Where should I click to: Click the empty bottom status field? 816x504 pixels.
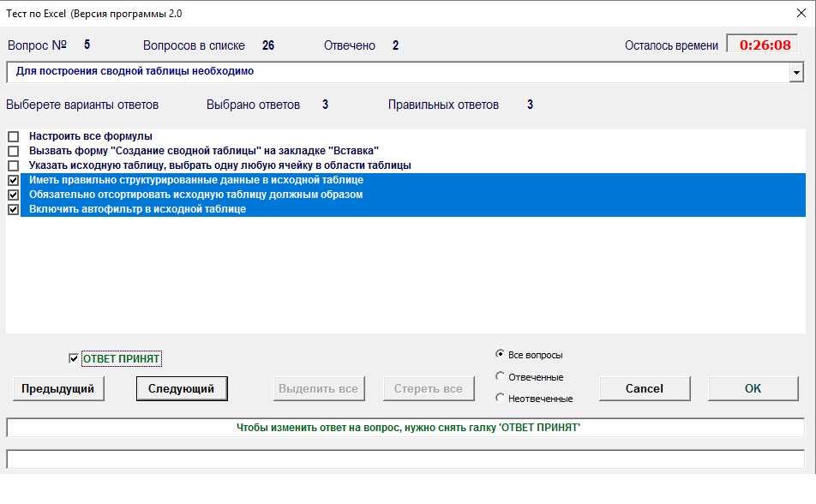click(405, 459)
